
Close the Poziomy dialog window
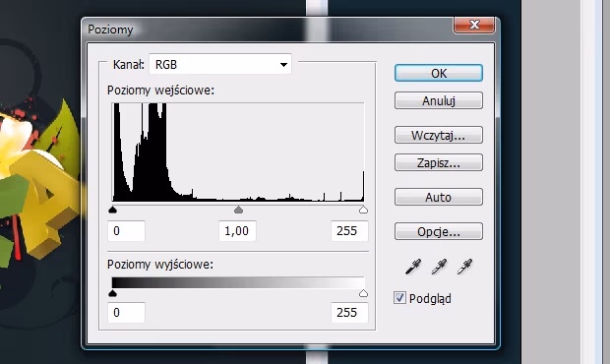click(x=474, y=25)
